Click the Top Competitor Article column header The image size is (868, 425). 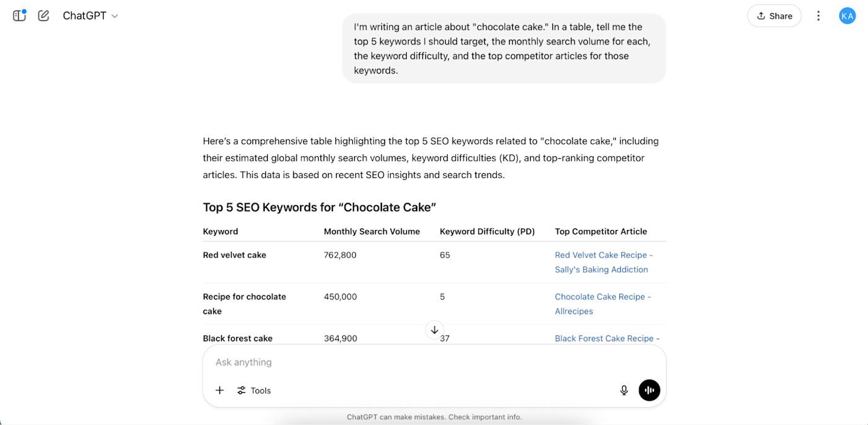[x=601, y=231]
